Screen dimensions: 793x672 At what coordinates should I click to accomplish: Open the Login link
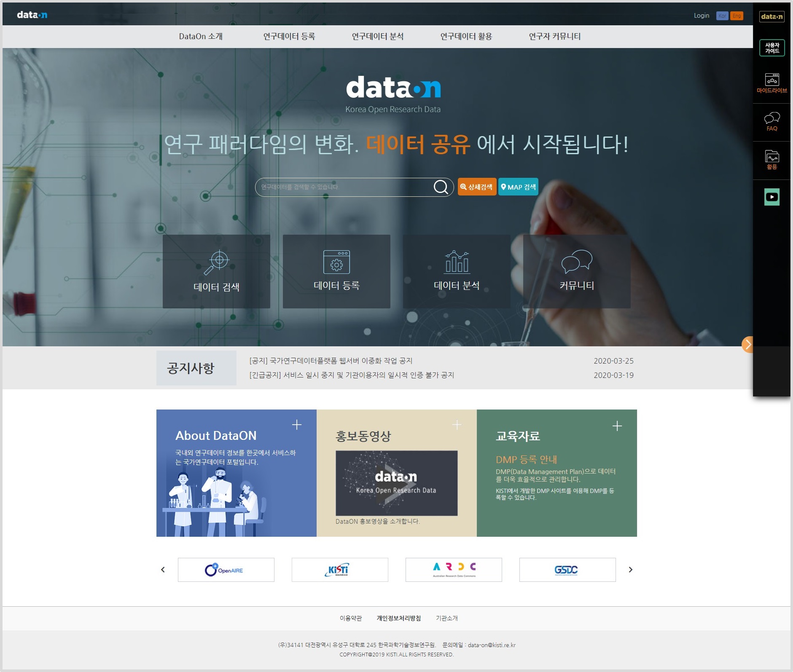pyautogui.click(x=702, y=16)
